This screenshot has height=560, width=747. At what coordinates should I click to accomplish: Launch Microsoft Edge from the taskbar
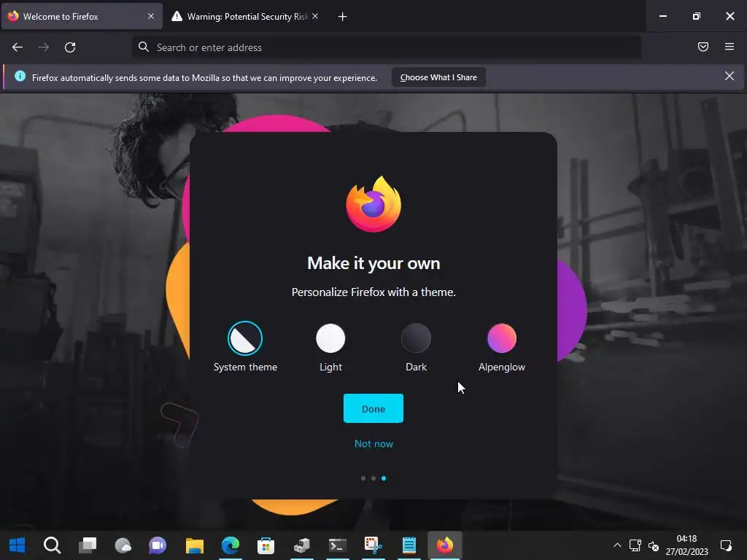pos(231,545)
